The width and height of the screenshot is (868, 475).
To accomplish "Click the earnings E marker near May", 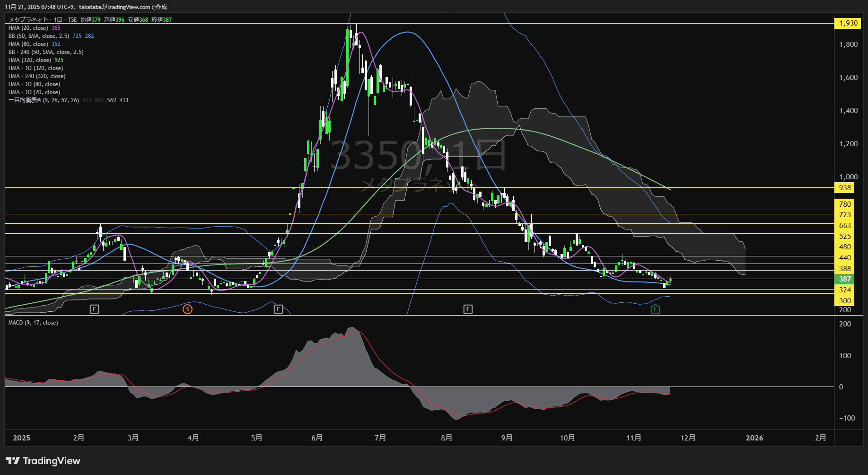I will point(278,309).
